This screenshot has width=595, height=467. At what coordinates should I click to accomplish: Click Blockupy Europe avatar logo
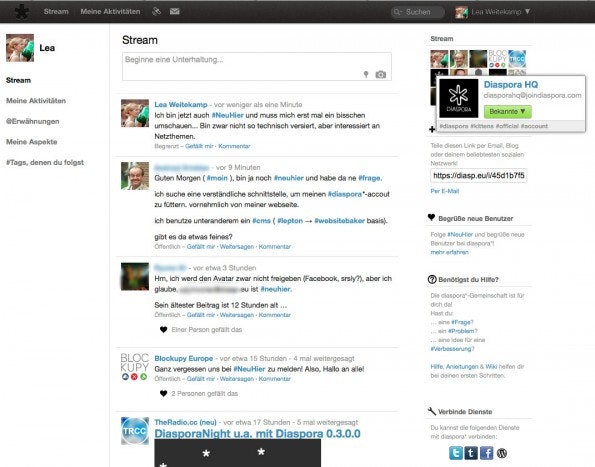(134, 366)
